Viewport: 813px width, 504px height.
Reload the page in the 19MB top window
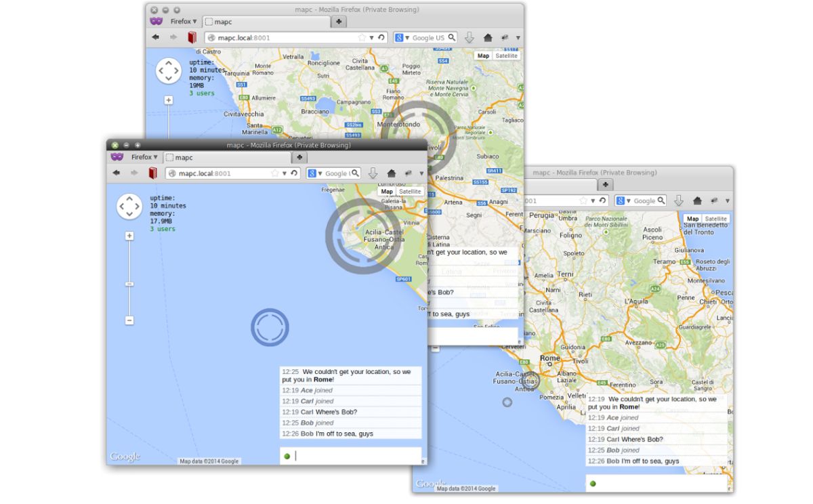[381, 37]
